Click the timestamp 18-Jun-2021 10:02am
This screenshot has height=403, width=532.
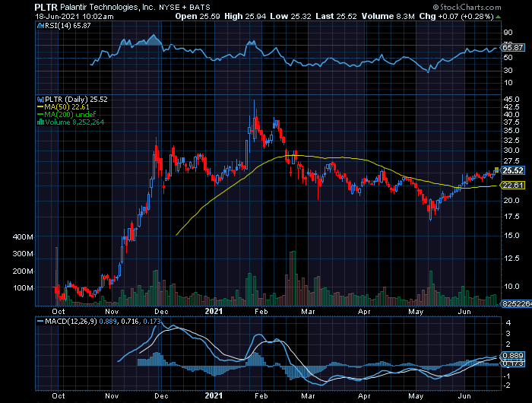(74, 16)
